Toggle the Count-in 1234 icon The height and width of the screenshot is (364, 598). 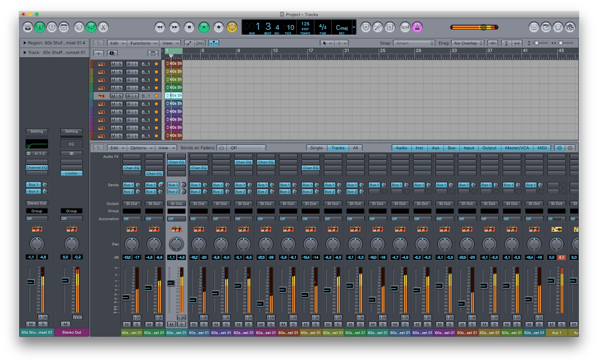pyautogui.click(x=405, y=27)
